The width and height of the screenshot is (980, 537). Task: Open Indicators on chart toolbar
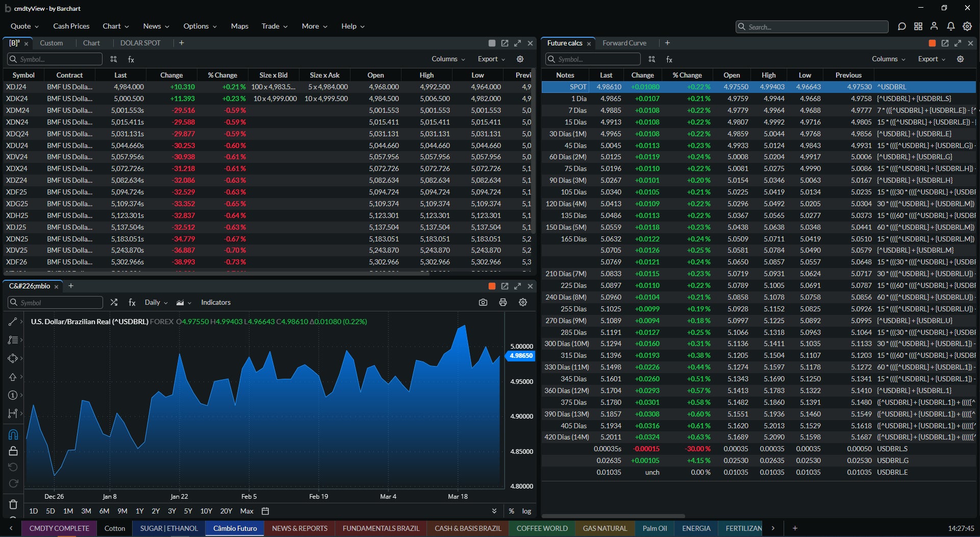point(215,302)
